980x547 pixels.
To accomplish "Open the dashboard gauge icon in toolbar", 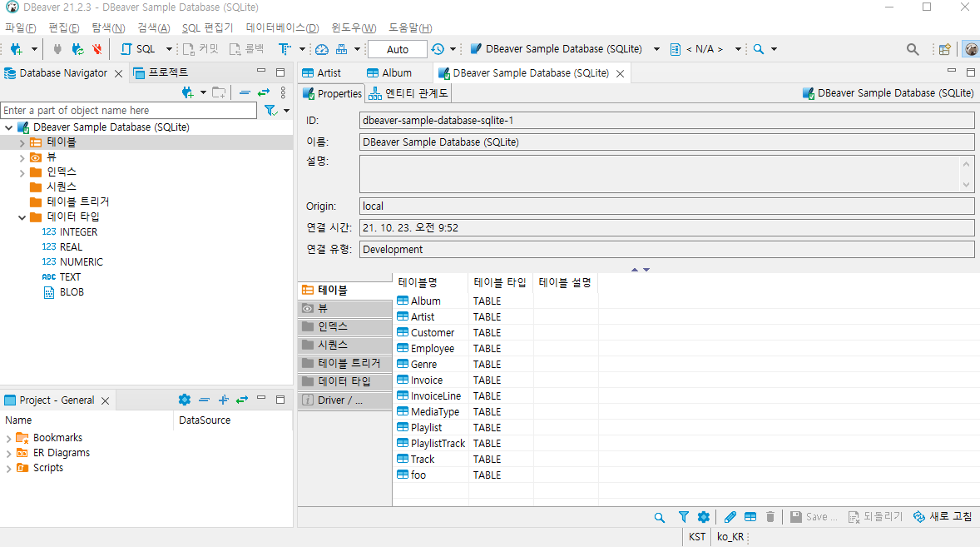I will coord(322,49).
